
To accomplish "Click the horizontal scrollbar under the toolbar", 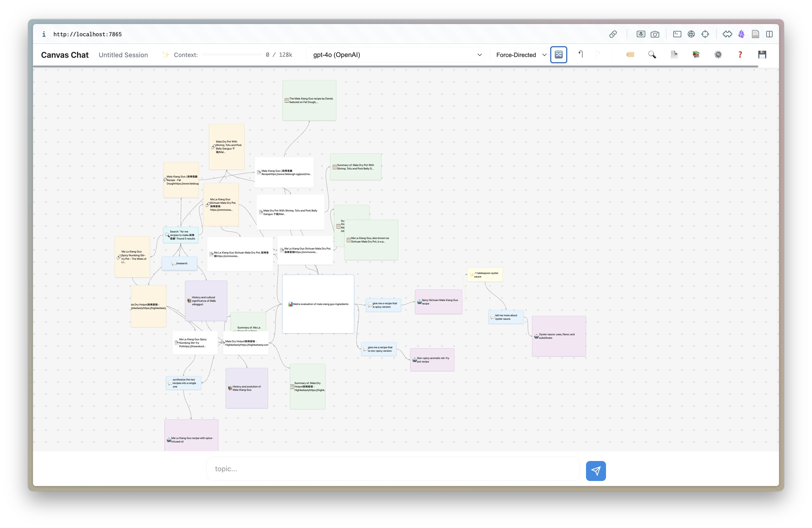I will click(396, 66).
